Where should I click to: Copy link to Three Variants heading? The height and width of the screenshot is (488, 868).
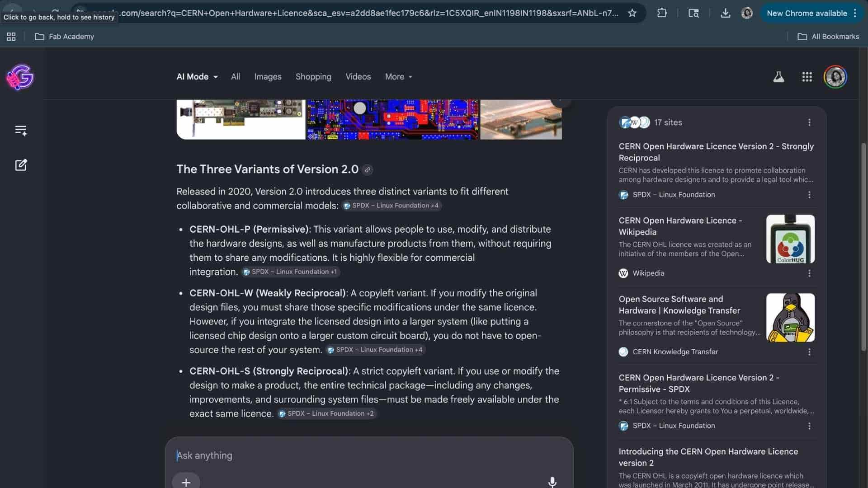click(x=368, y=170)
